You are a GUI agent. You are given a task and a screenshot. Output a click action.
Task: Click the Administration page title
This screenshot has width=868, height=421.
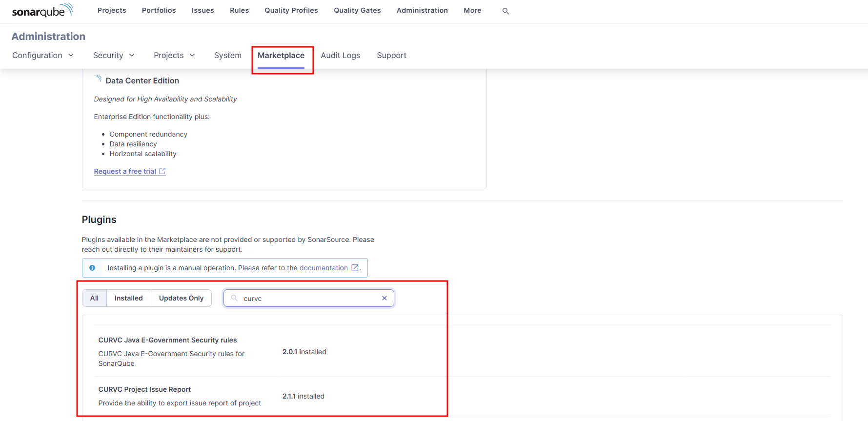click(48, 37)
